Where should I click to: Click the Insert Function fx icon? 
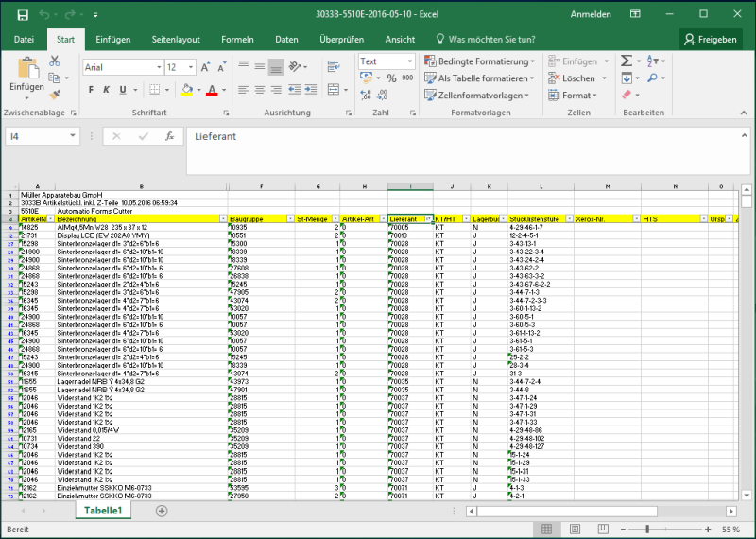coord(169,136)
